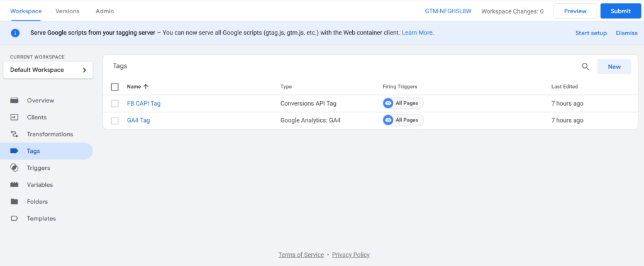Open the Privacy Policy link
The image size is (644, 266).
351,255
